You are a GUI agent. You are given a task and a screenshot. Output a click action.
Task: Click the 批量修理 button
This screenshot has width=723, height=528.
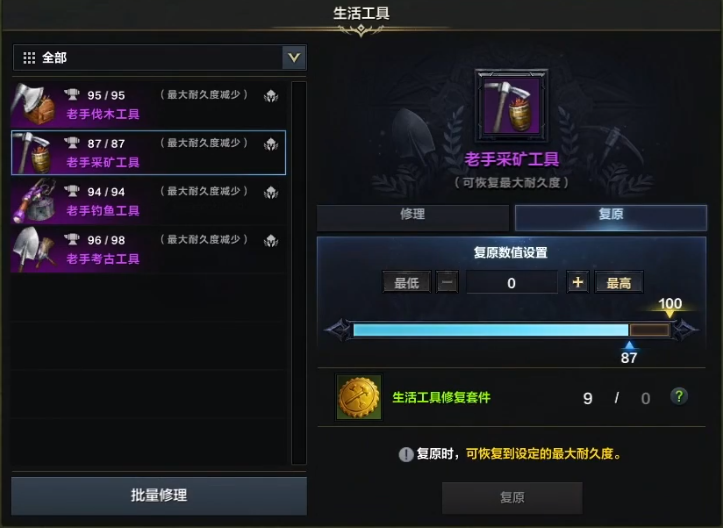pyautogui.click(x=159, y=495)
